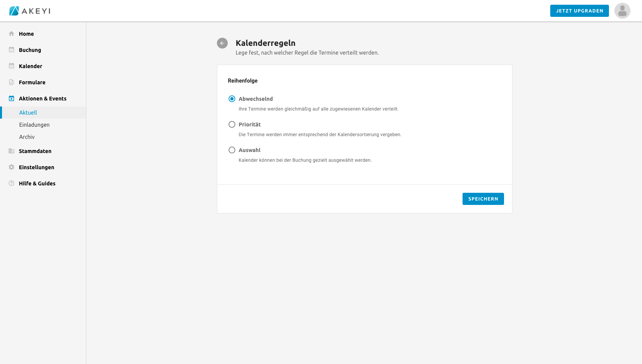The image size is (642, 364).
Task: Select the Auswahl radio option
Action: [x=232, y=150]
